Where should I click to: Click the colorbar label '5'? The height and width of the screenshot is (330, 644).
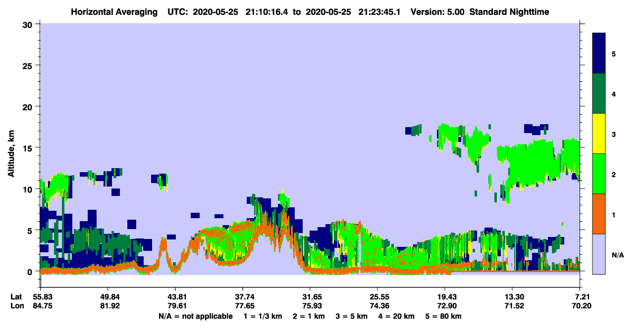click(614, 53)
